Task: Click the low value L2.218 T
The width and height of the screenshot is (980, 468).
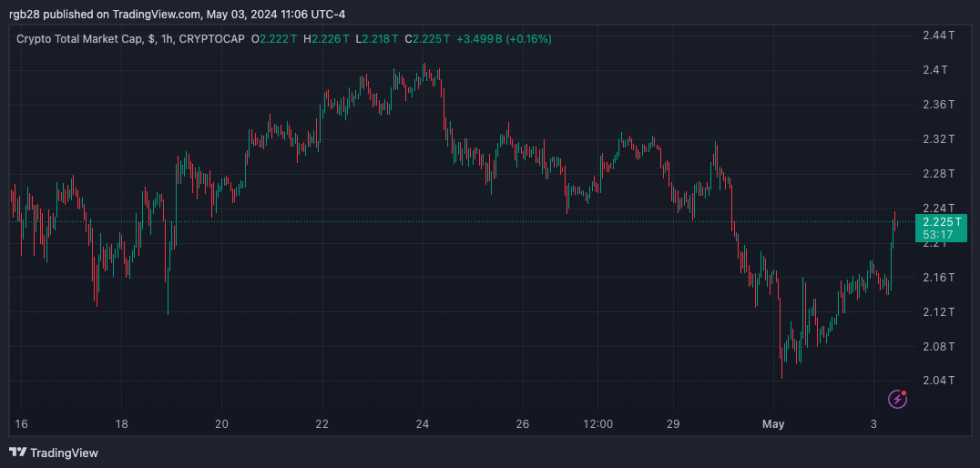Action: (376, 39)
